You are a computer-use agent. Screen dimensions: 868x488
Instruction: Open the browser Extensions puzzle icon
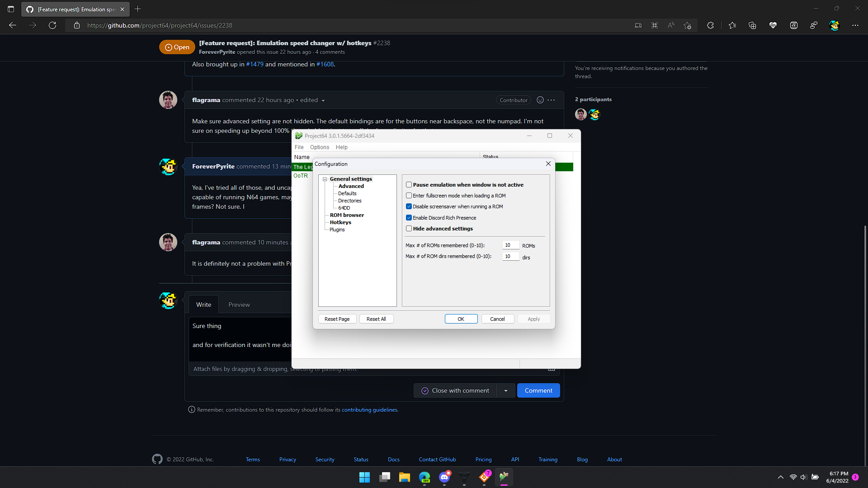point(710,25)
